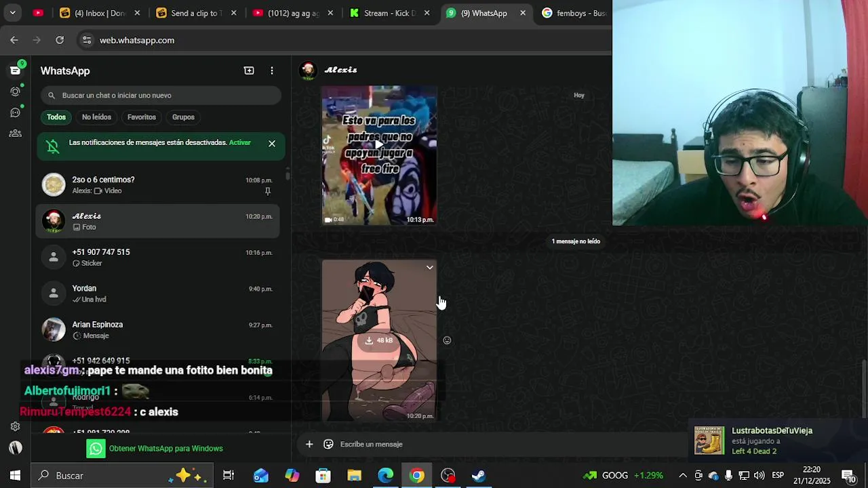Click the chat window scrollbar
868x488 pixels.
[x=864, y=390]
